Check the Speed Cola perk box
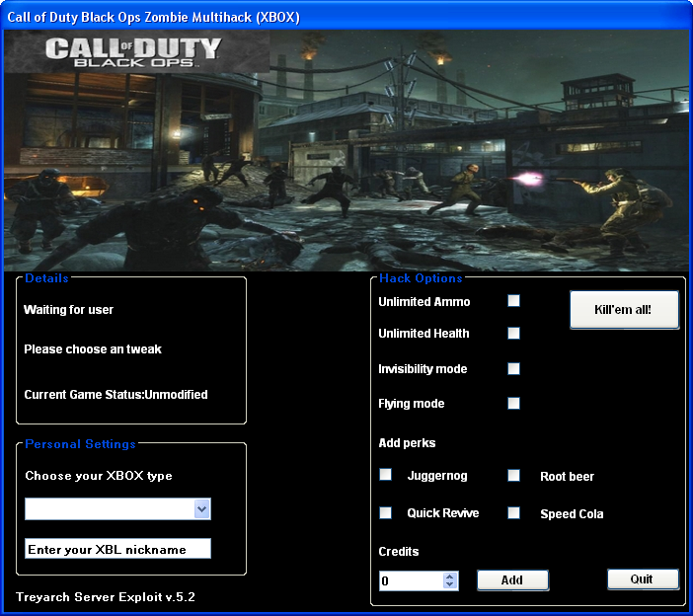 513,512
